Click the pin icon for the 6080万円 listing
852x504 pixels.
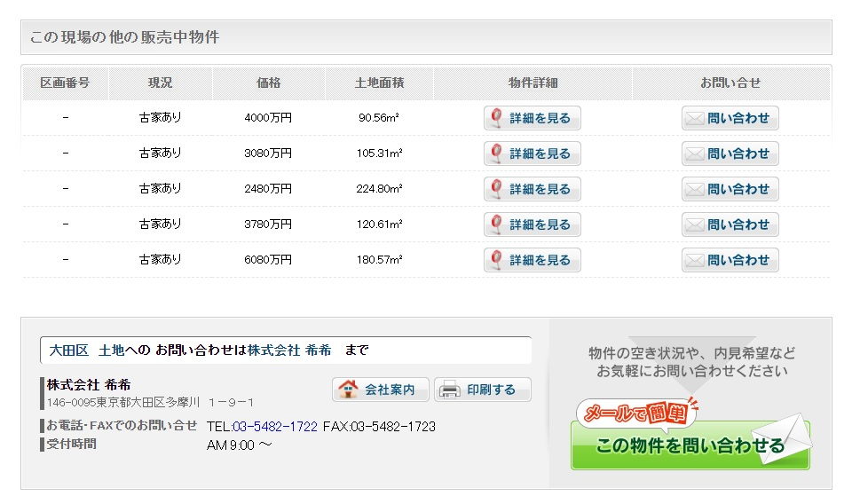[497, 260]
